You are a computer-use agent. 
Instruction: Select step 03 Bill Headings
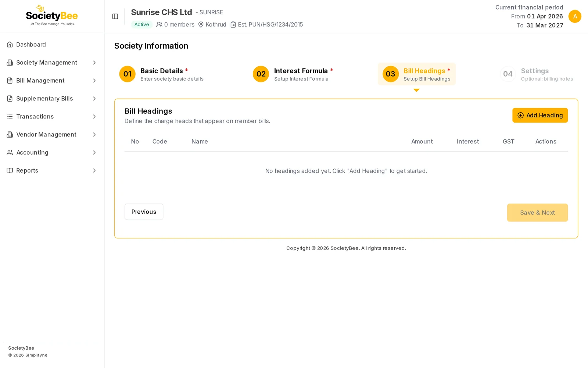point(416,74)
